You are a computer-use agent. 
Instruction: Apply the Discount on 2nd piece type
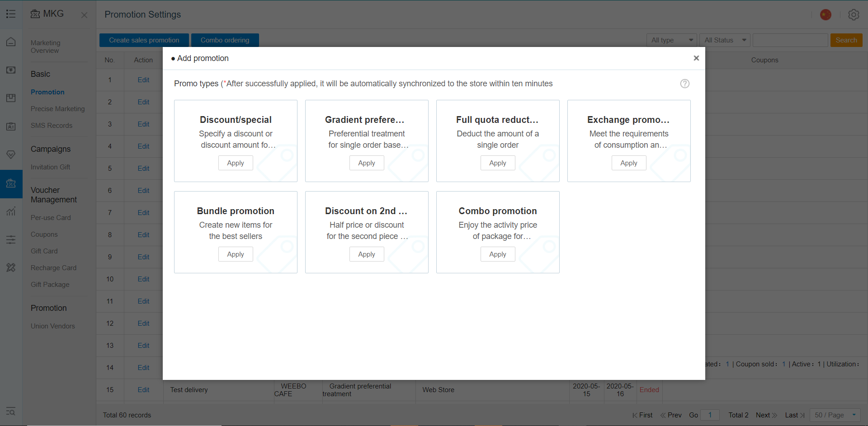coord(367,254)
